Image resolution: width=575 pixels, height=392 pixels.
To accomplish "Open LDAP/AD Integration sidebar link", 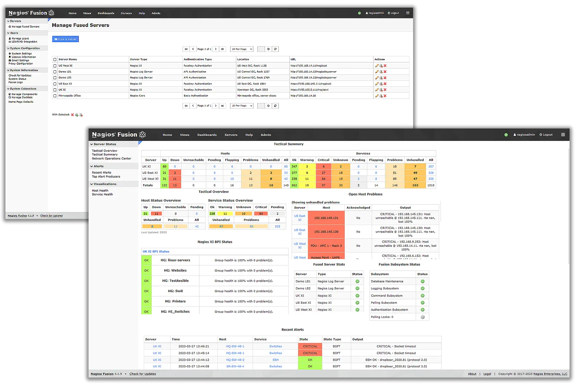I will [x=23, y=42].
